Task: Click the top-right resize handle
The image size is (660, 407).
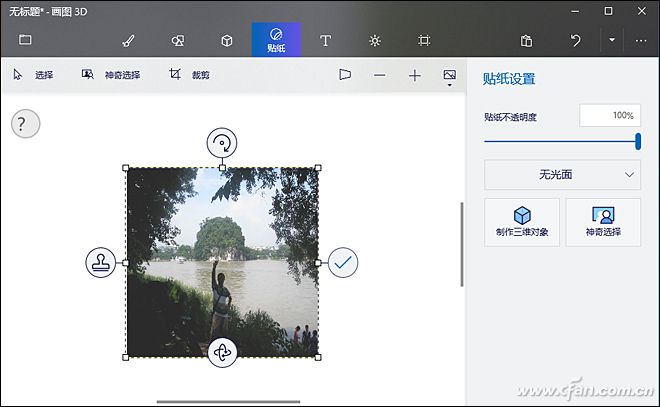Action: click(318, 168)
